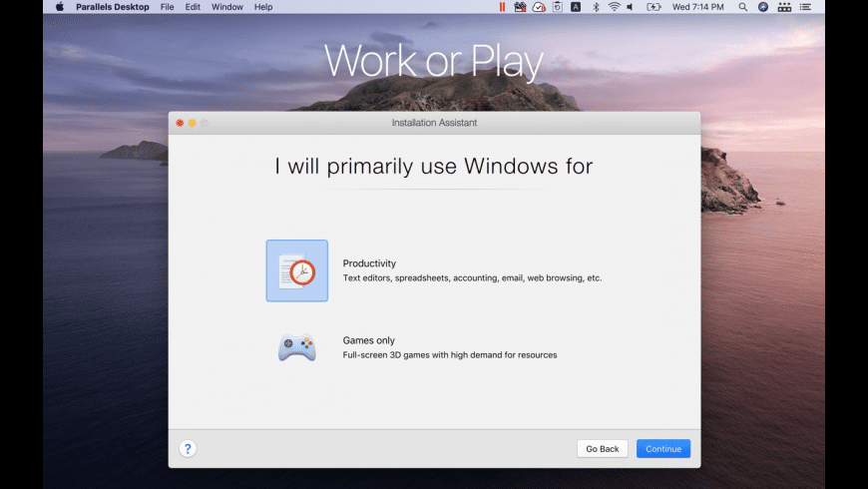Open the Window menu
868x489 pixels.
(x=226, y=7)
